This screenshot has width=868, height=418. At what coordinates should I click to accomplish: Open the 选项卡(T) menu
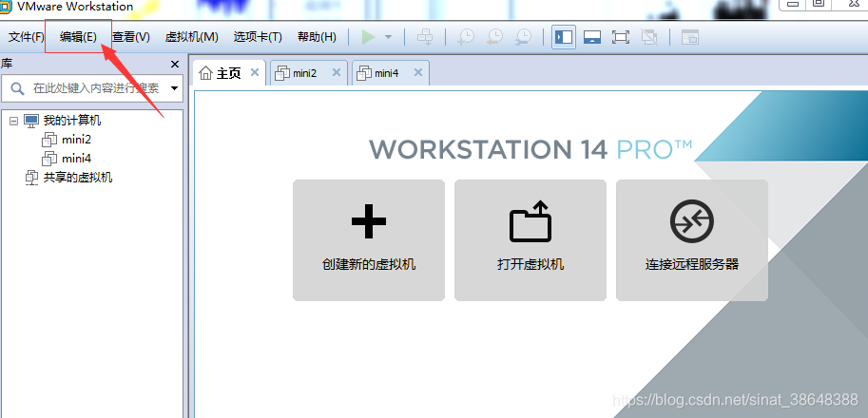[258, 37]
